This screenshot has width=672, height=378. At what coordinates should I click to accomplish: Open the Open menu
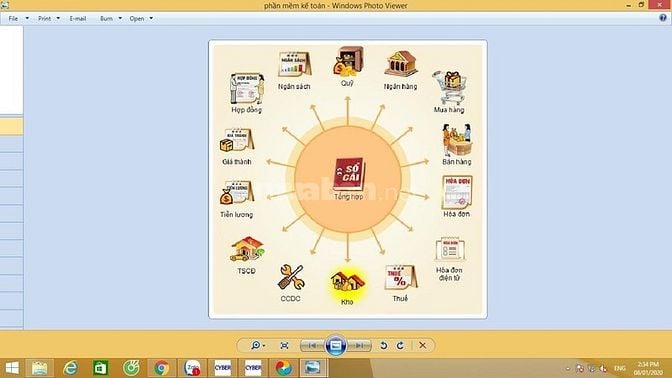(137, 18)
